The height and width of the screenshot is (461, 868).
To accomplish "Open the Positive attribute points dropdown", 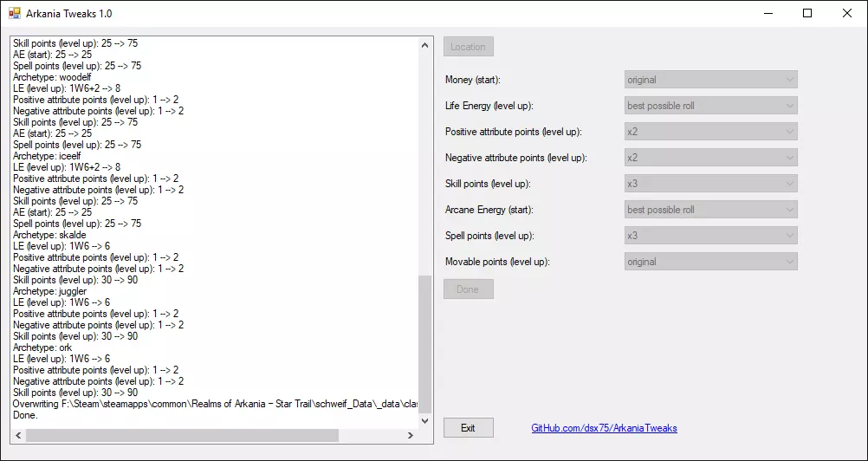I will point(711,131).
